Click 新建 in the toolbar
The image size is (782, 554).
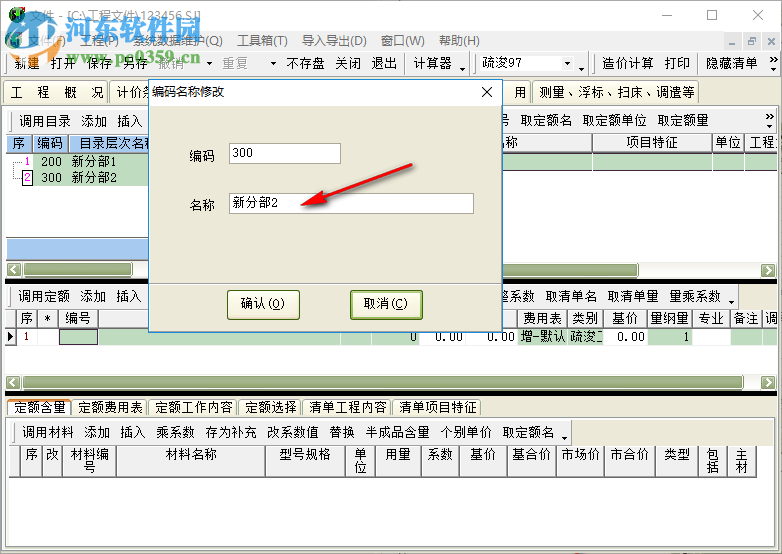pyautogui.click(x=27, y=63)
